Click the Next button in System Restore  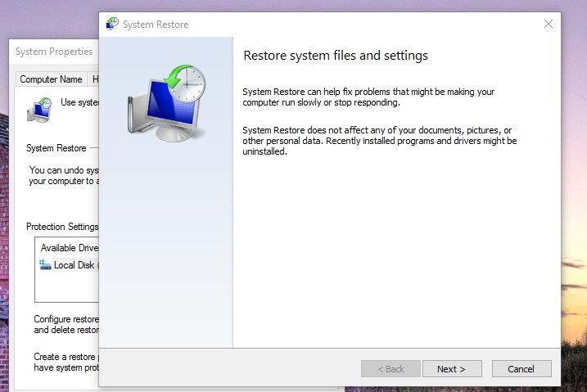click(x=451, y=369)
